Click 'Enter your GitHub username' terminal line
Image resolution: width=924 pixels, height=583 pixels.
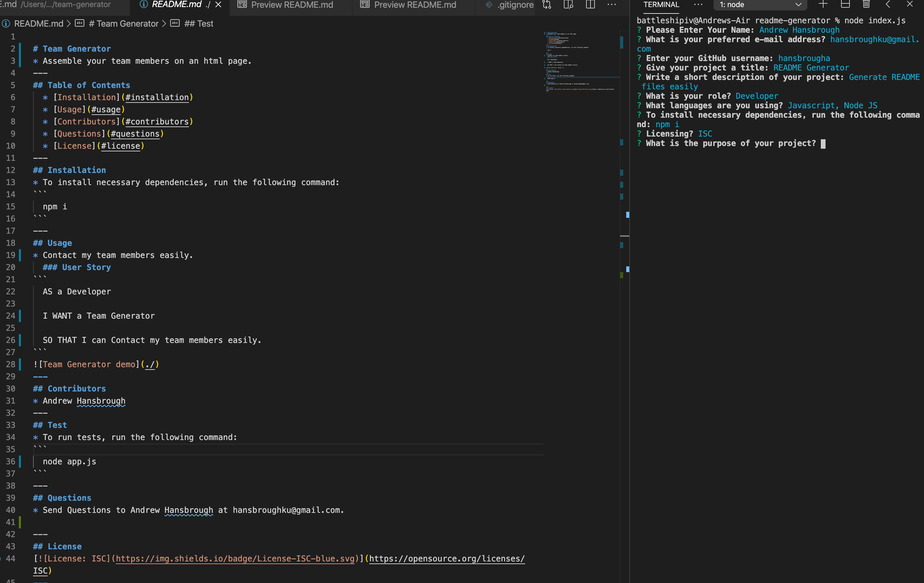(x=733, y=58)
